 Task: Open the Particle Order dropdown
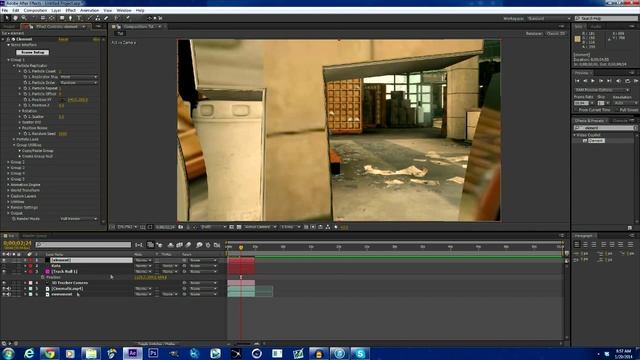(x=79, y=82)
